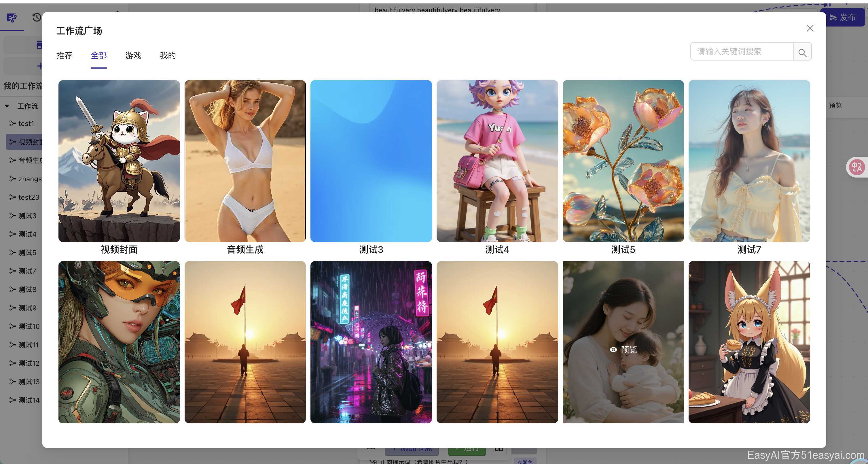Switch to the 游戏 tab
Viewport: 868px width, 464px height.
(133, 55)
